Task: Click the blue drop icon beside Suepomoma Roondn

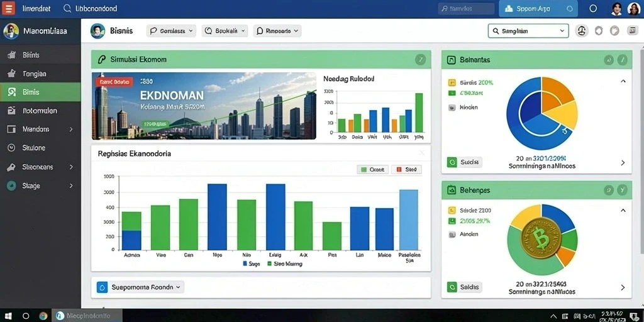Action: (x=102, y=287)
